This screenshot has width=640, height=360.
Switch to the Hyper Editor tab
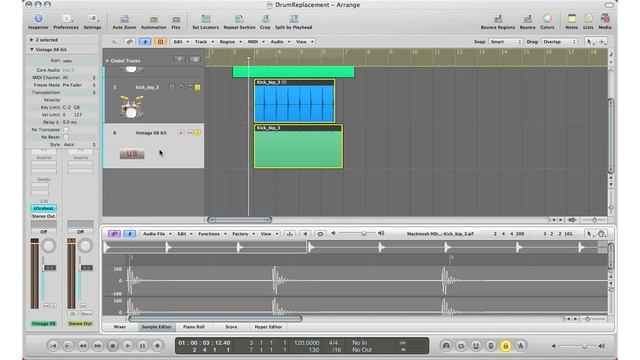[x=268, y=327]
